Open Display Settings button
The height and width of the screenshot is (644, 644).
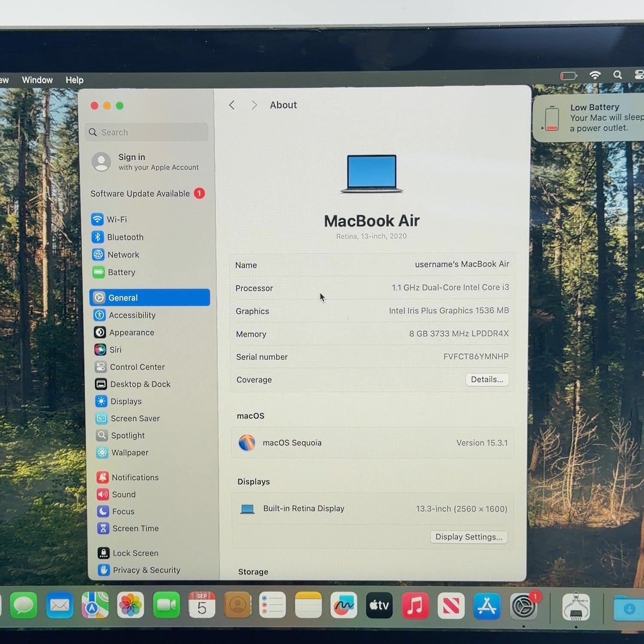coord(469,537)
